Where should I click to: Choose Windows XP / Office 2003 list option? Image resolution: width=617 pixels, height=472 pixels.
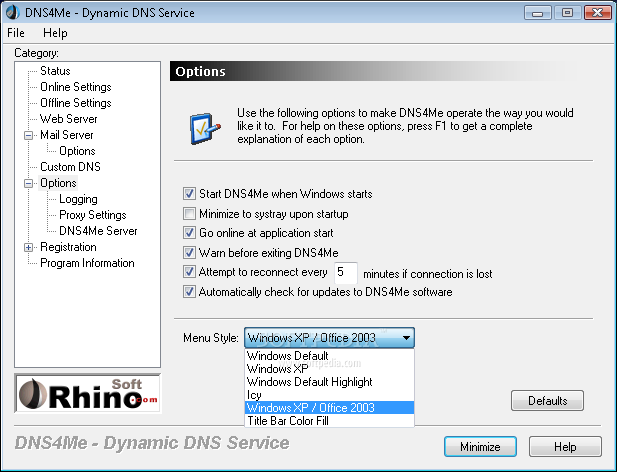[x=329, y=407]
